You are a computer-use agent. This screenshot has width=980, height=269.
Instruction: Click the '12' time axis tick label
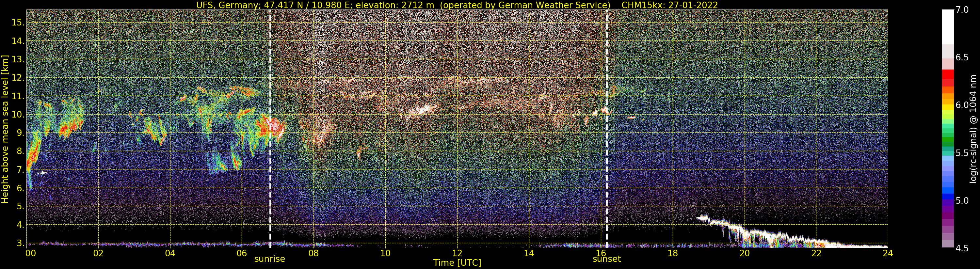[x=457, y=253]
